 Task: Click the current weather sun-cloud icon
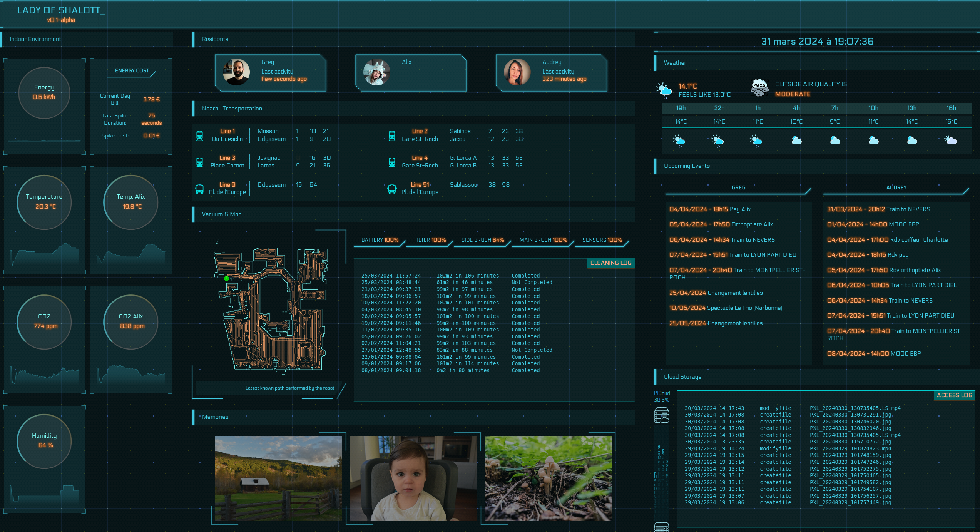coord(664,89)
